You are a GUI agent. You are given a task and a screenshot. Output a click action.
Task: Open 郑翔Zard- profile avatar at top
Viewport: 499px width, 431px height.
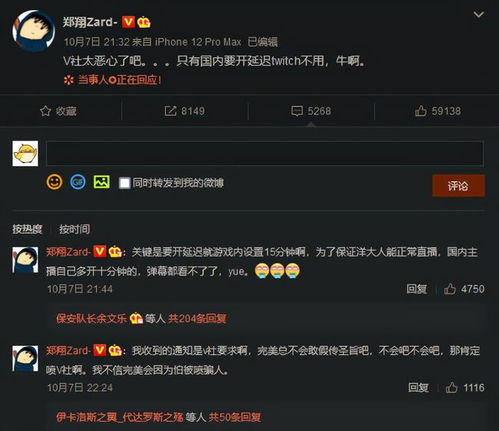click(x=33, y=31)
